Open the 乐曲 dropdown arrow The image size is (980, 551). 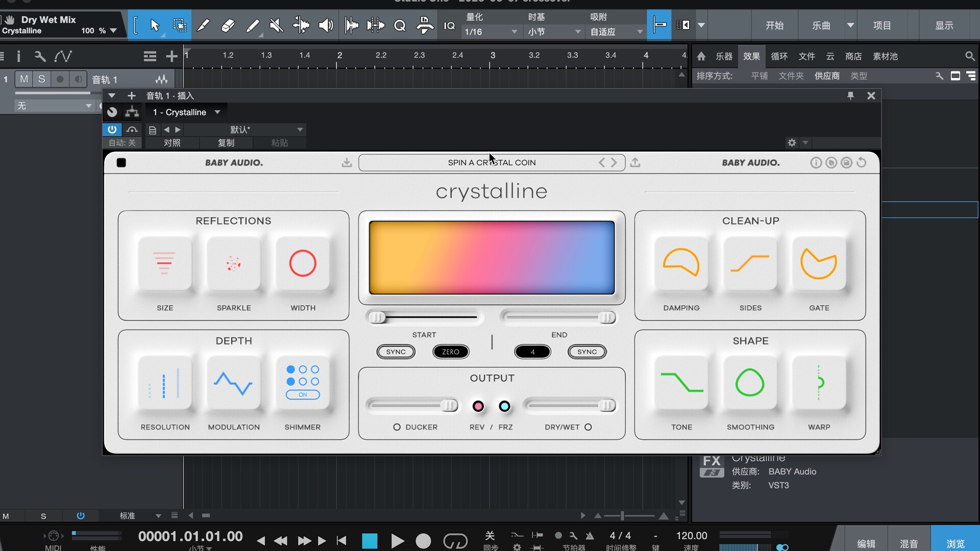850,25
